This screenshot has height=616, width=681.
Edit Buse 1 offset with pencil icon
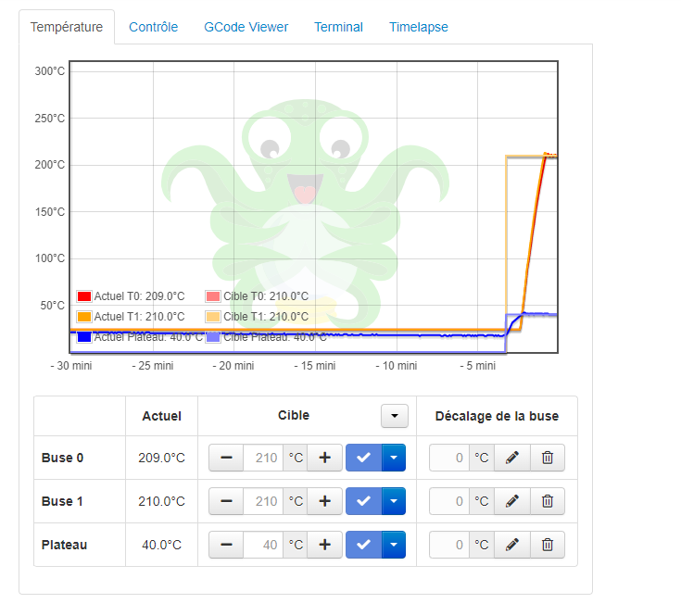(x=512, y=501)
